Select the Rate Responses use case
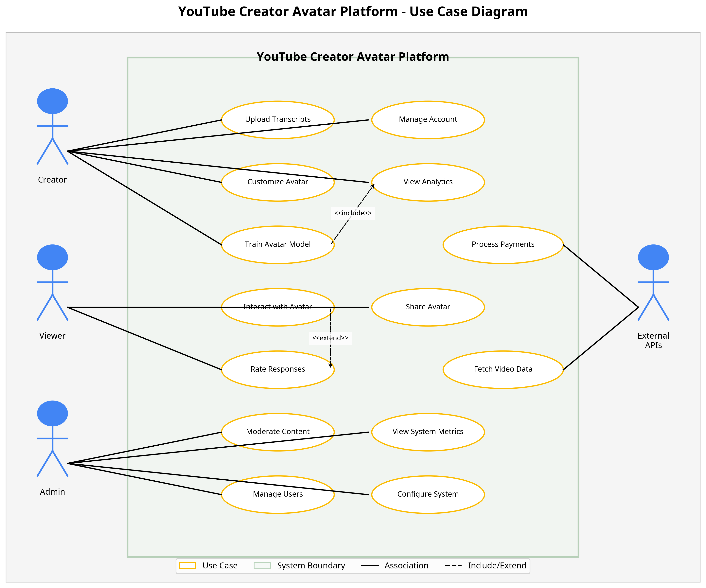 pyautogui.click(x=278, y=369)
